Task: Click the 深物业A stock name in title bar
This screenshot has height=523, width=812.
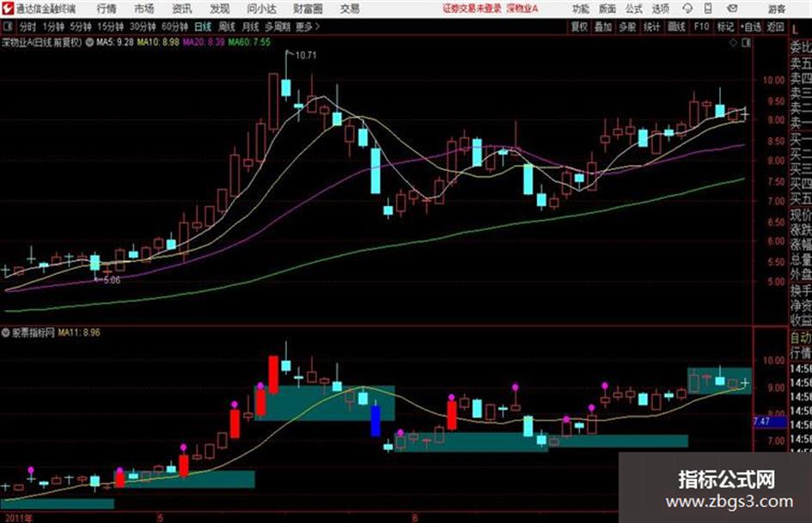Action: [522, 9]
